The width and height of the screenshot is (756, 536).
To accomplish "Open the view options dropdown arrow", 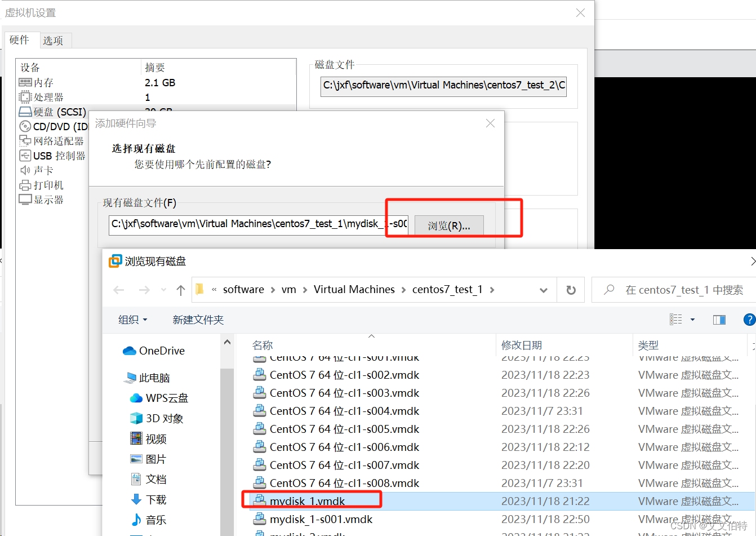I will pyautogui.click(x=692, y=320).
